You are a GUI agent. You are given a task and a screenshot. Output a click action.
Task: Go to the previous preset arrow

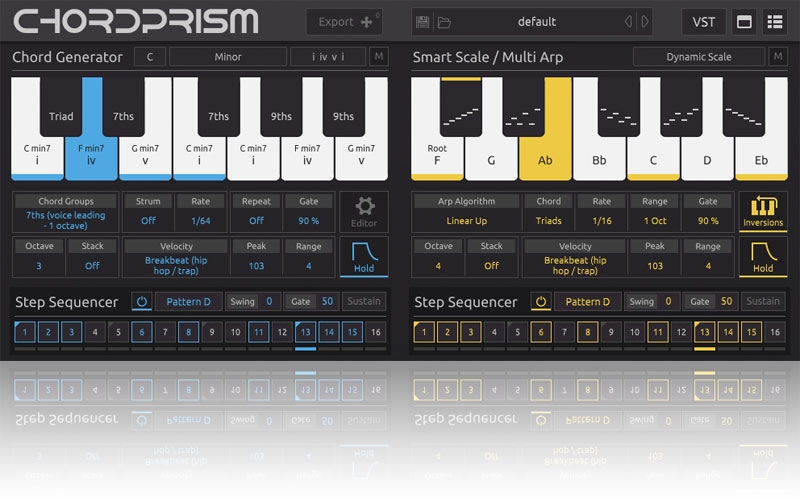click(x=629, y=21)
